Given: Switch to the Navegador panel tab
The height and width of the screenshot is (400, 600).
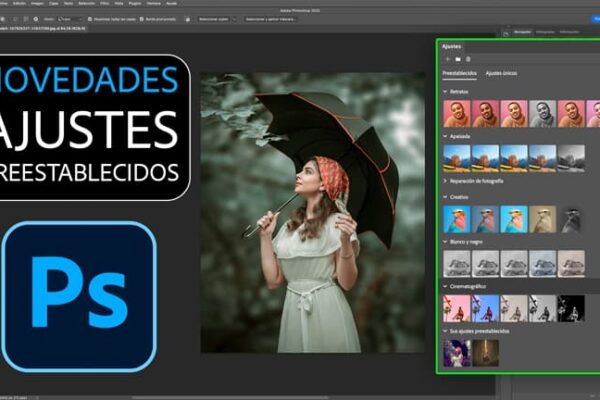Looking at the screenshot, I should point(523,32).
